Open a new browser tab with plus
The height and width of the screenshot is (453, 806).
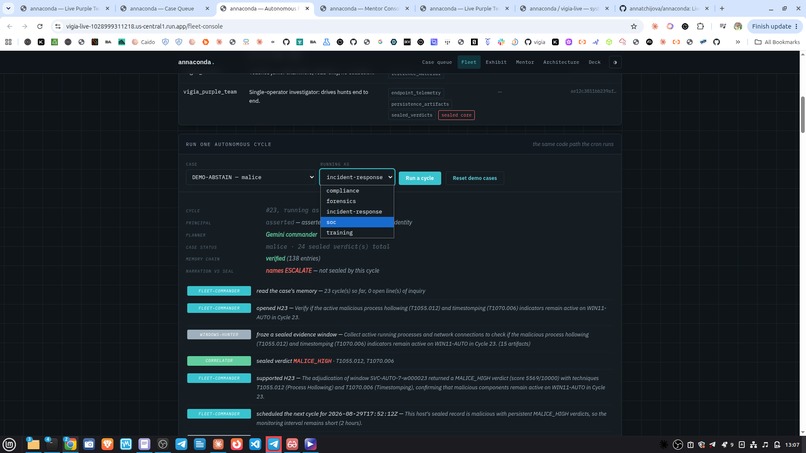click(x=722, y=8)
